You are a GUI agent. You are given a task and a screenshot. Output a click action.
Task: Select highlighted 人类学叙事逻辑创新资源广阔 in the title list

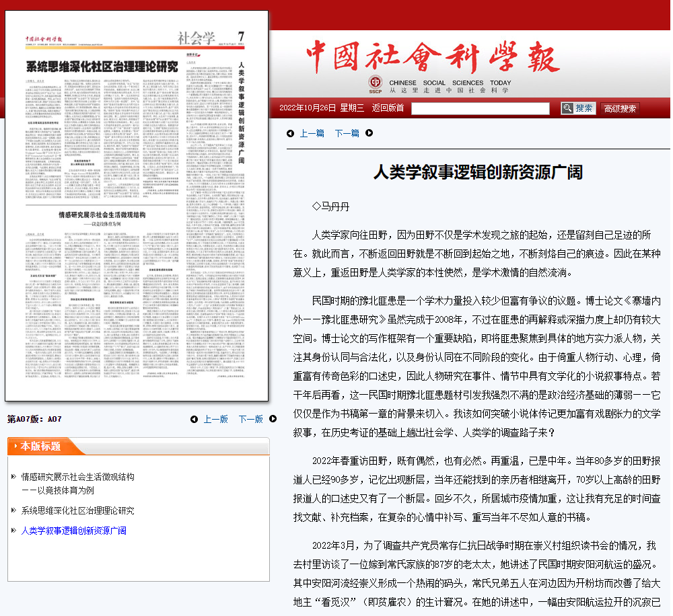[x=73, y=531]
